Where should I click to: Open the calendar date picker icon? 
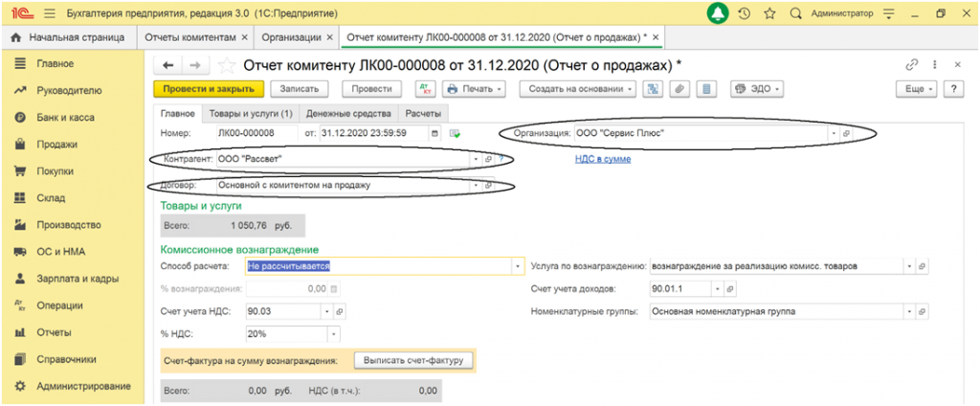tap(435, 133)
